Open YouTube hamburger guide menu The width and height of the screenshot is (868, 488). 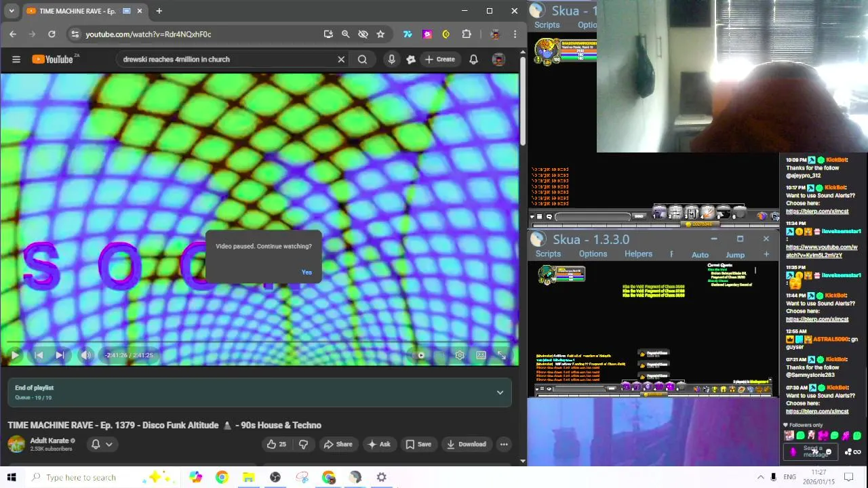point(16,60)
